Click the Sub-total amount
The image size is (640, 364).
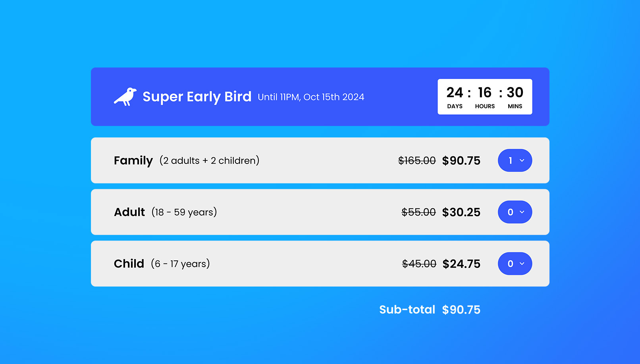[461, 310]
